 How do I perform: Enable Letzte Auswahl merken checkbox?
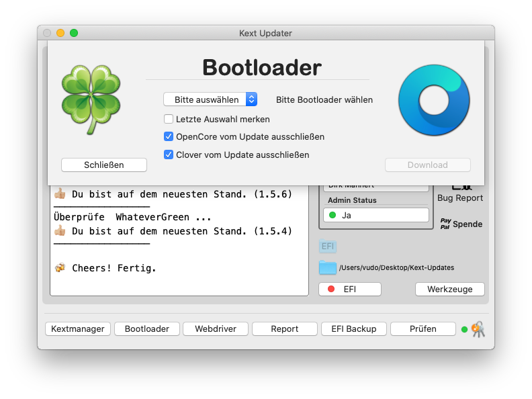point(169,119)
